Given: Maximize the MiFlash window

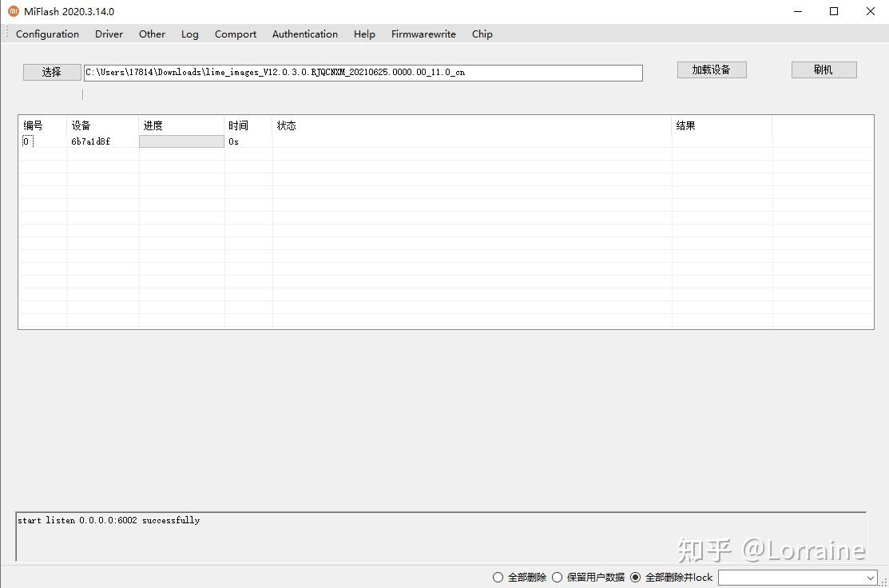Looking at the screenshot, I should tap(833, 11).
